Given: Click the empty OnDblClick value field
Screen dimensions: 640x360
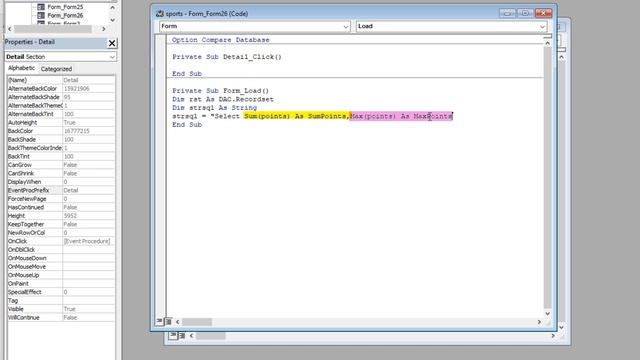Looking at the screenshot, I should [89, 250].
